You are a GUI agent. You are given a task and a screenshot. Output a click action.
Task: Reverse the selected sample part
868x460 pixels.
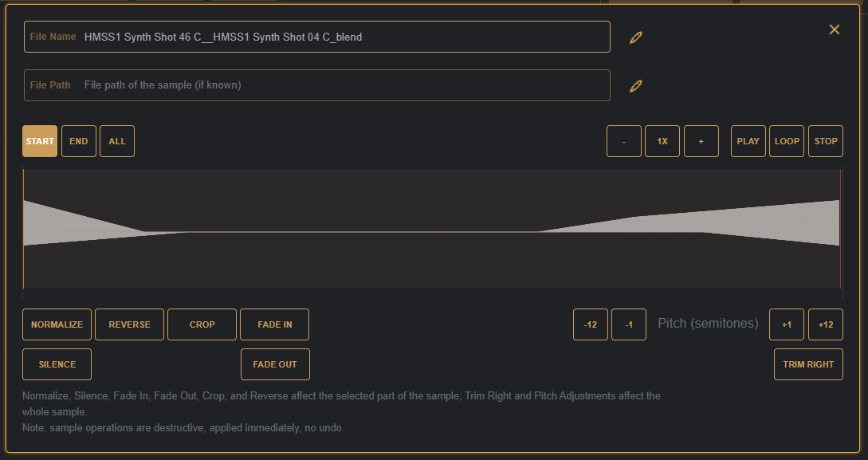coord(129,324)
